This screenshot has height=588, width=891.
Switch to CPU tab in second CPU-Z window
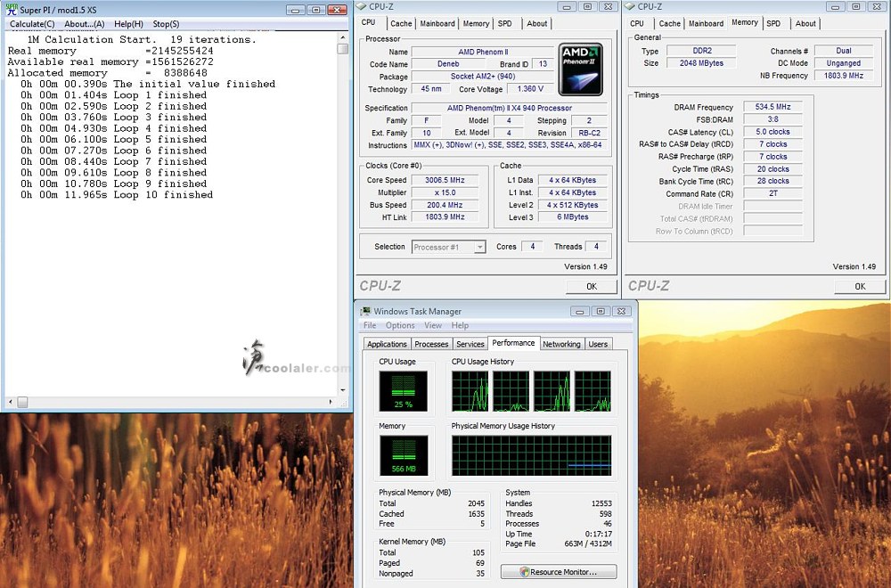(x=637, y=23)
